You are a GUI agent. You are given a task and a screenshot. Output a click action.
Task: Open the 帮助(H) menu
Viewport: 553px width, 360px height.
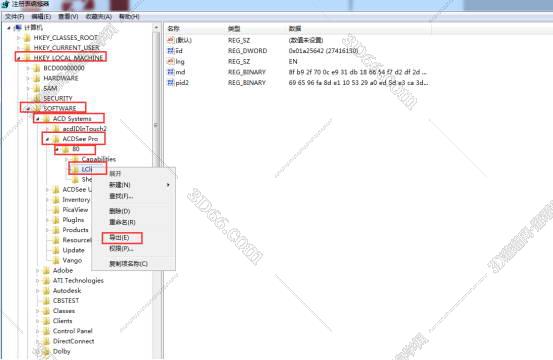coord(129,17)
